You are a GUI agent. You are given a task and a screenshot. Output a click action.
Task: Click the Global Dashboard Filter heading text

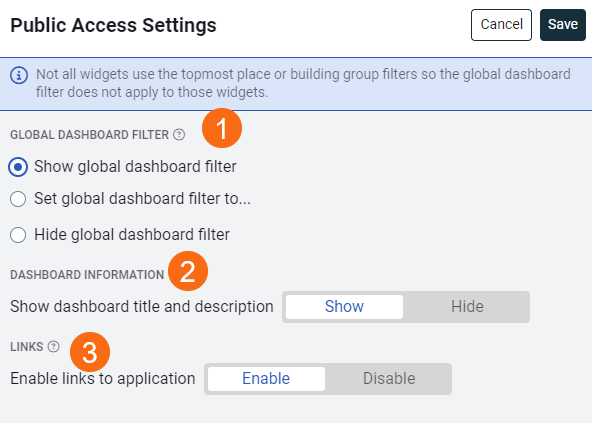pyautogui.click(x=89, y=135)
